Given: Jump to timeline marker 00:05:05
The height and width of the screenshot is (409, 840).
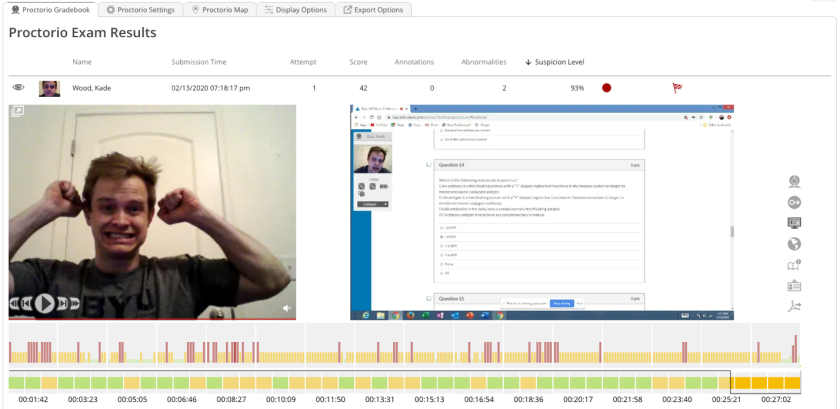Looking at the screenshot, I should click(x=132, y=400).
